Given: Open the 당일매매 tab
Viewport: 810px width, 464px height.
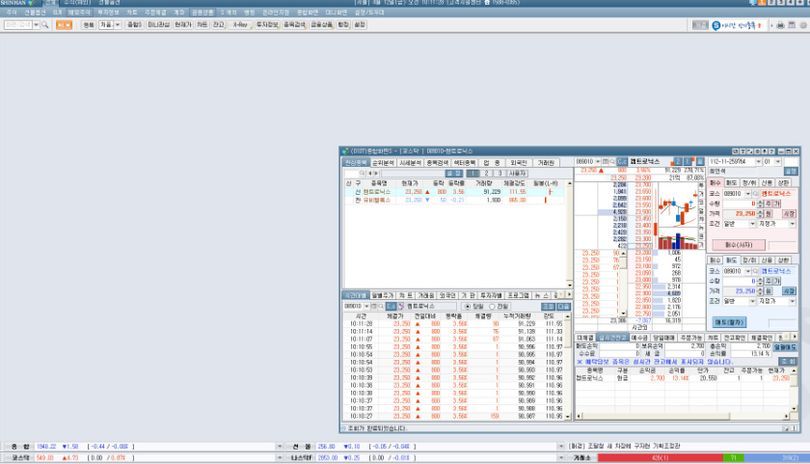Looking at the screenshot, I should [664, 337].
